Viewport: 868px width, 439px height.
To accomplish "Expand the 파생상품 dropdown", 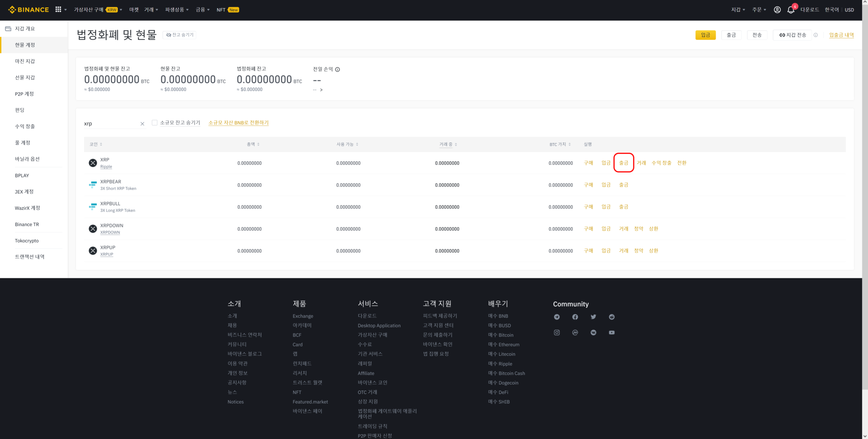I will 177,10.
